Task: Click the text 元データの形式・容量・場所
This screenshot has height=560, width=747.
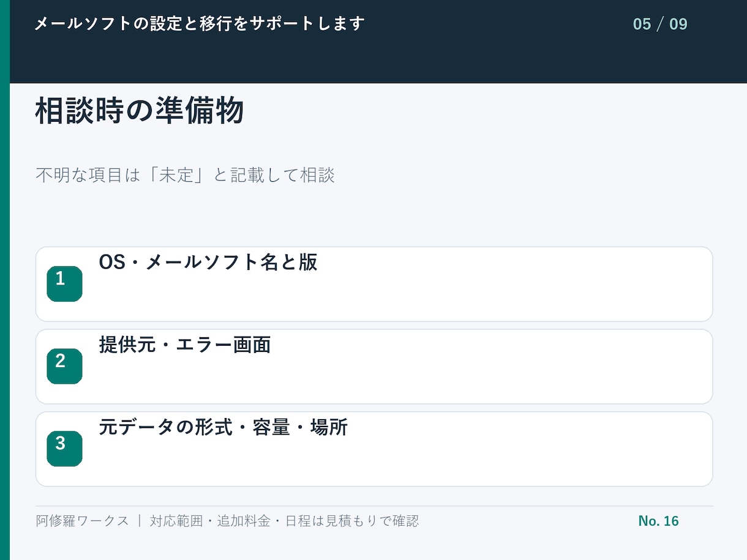Action: point(223,427)
